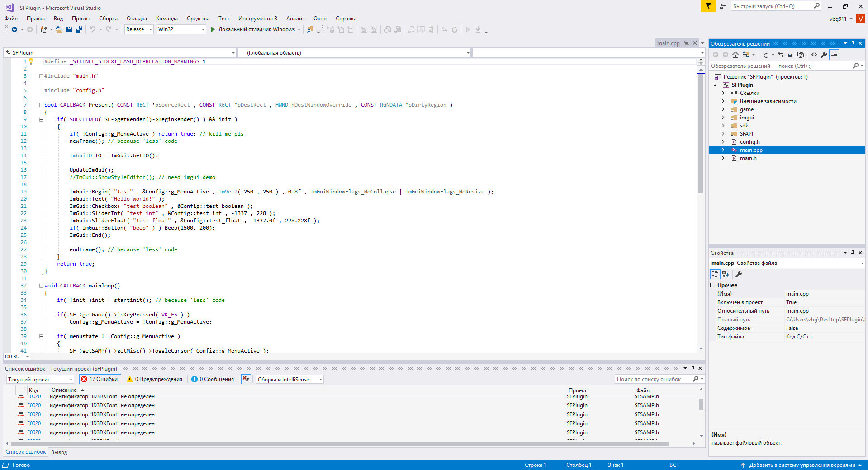Screen dimensions: 868x470
Task: Toggle Preview Selected Items in Solution Explorer
Action: pyautogui.click(x=835, y=55)
